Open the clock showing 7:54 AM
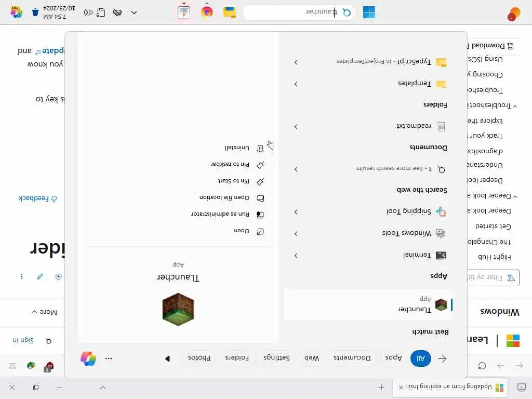Screen dimensions: 532x399 click(x=59, y=12)
